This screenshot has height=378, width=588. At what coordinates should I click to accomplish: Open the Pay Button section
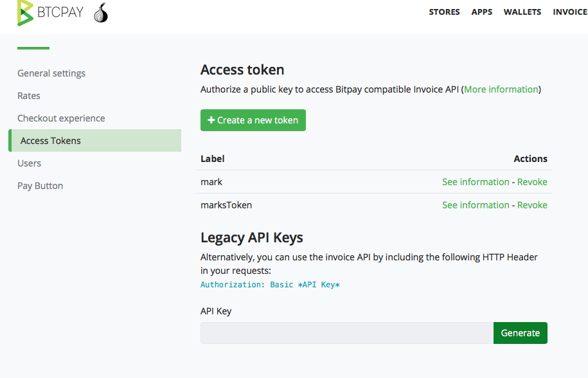(x=40, y=186)
